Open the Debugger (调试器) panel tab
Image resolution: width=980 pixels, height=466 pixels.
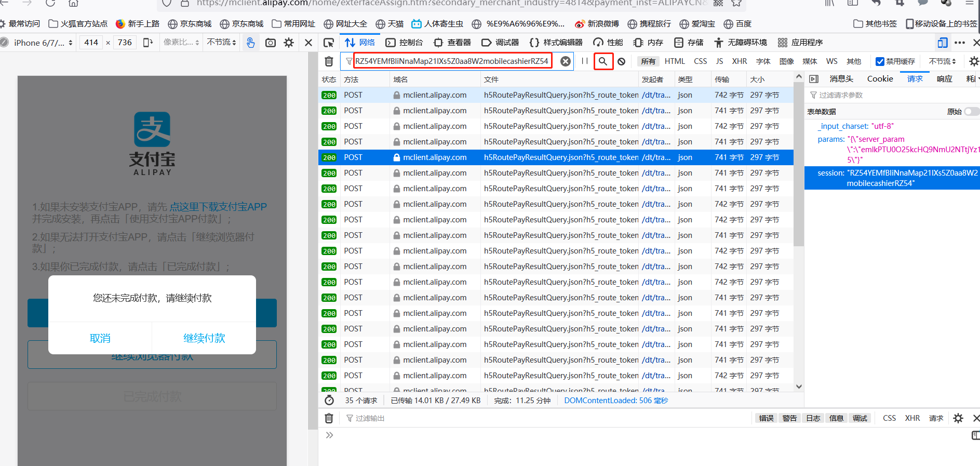[x=500, y=43]
